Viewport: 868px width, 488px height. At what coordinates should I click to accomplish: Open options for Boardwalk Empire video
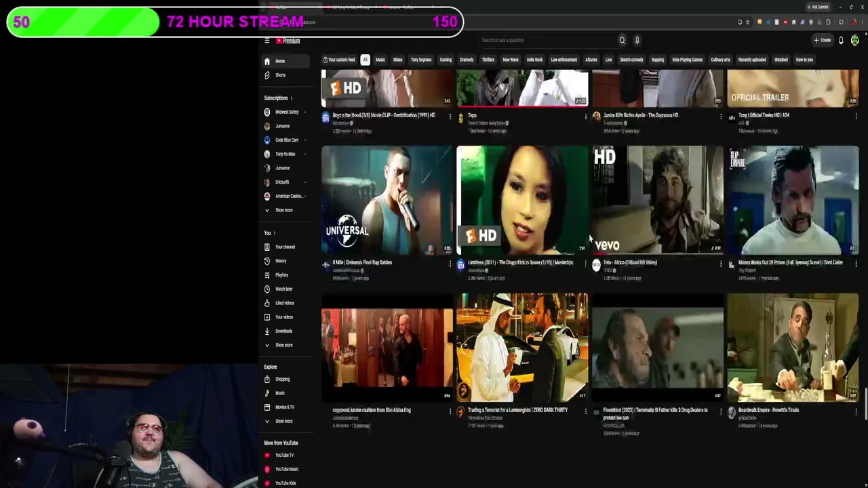tap(856, 411)
